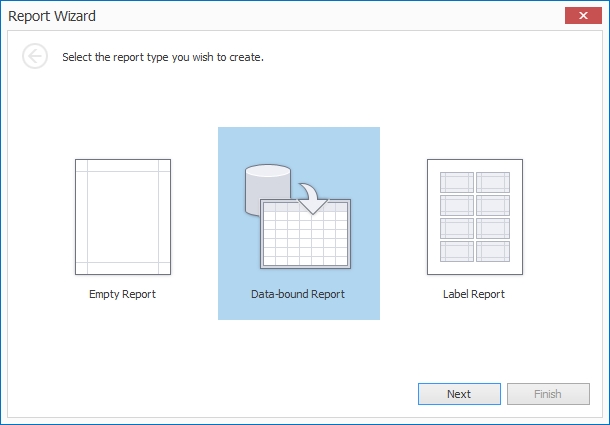Click top-right label cell in Label Report icon
Viewport: 610px width, 425px height.
click(x=492, y=182)
